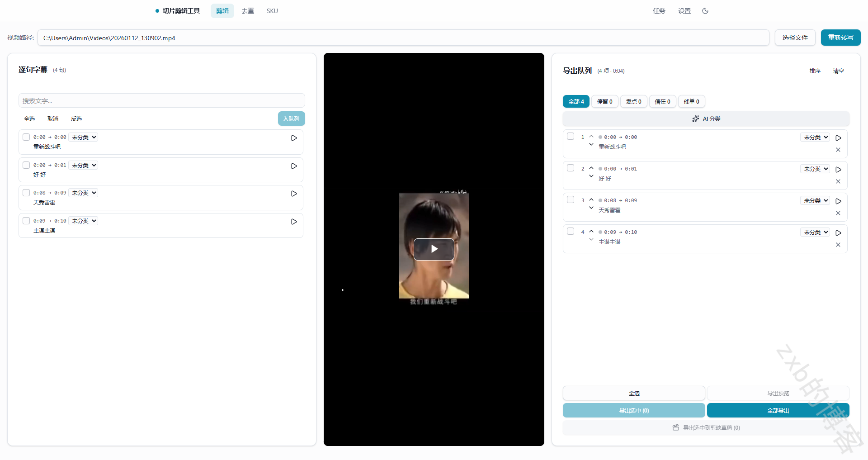The width and height of the screenshot is (868, 460).
Task: Play the 天秀雷霆 subtitle clip in the 逐句字幕 list
Action: pos(294,194)
